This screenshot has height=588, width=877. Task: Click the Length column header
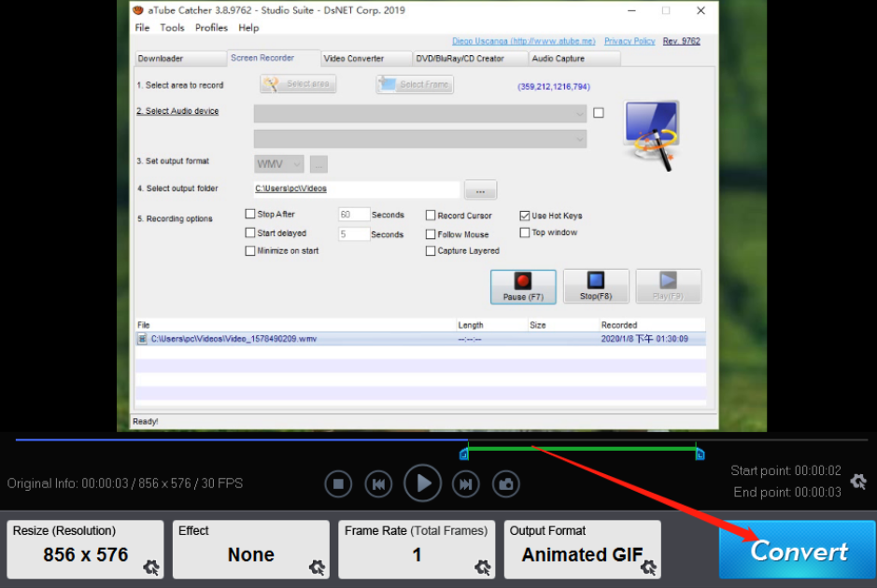tap(491, 326)
